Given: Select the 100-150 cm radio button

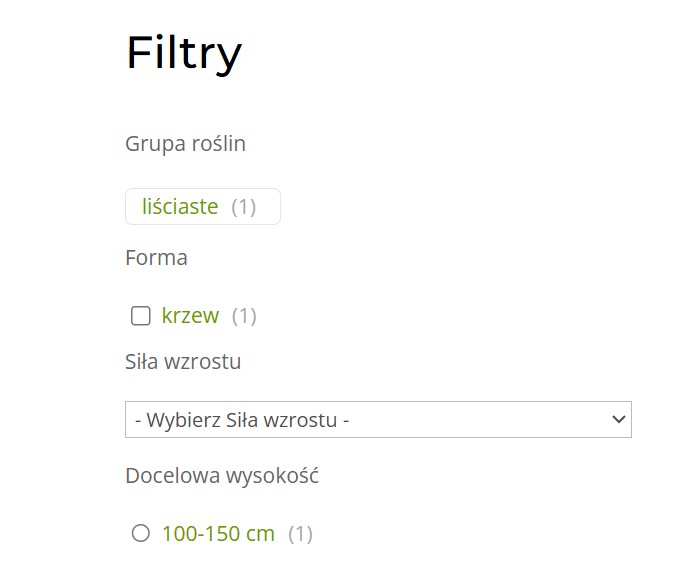Looking at the screenshot, I should 141,533.
